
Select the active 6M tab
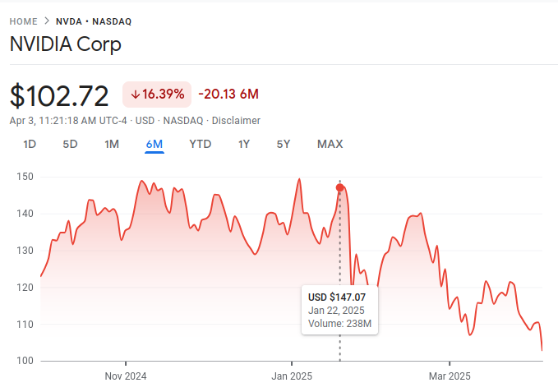(x=154, y=145)
